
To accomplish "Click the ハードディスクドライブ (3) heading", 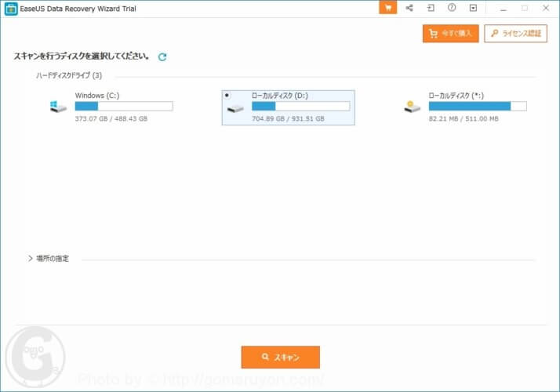I will (x=69, y=75).
